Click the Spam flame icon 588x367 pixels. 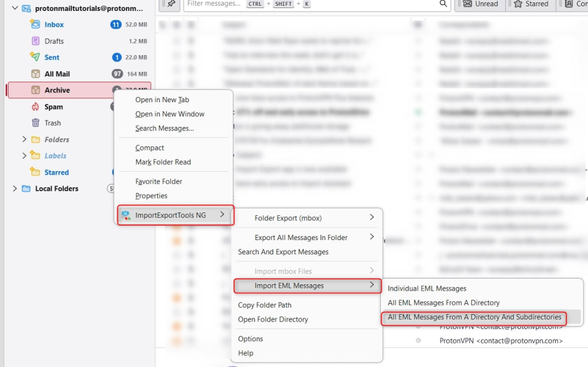click(x=35, y=107)
